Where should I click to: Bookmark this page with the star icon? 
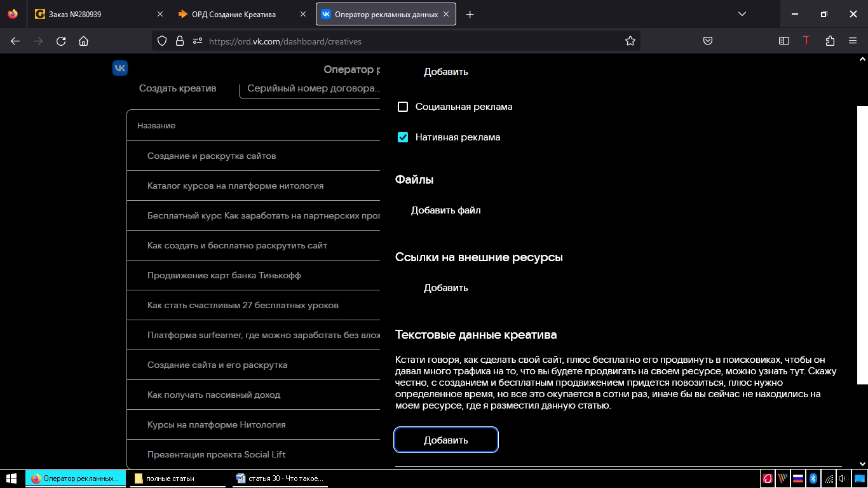[630, 41]
